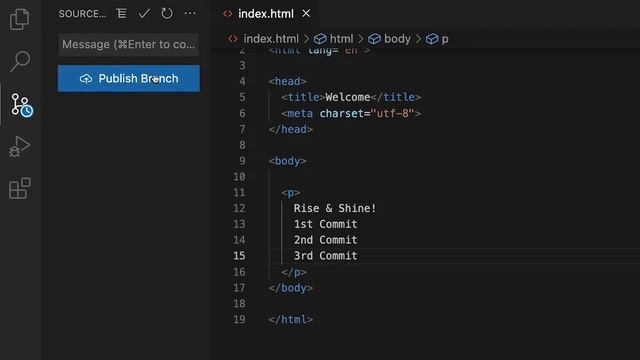
Task: Click body in the breadcrumb path
Action: [x=397, y=39]
